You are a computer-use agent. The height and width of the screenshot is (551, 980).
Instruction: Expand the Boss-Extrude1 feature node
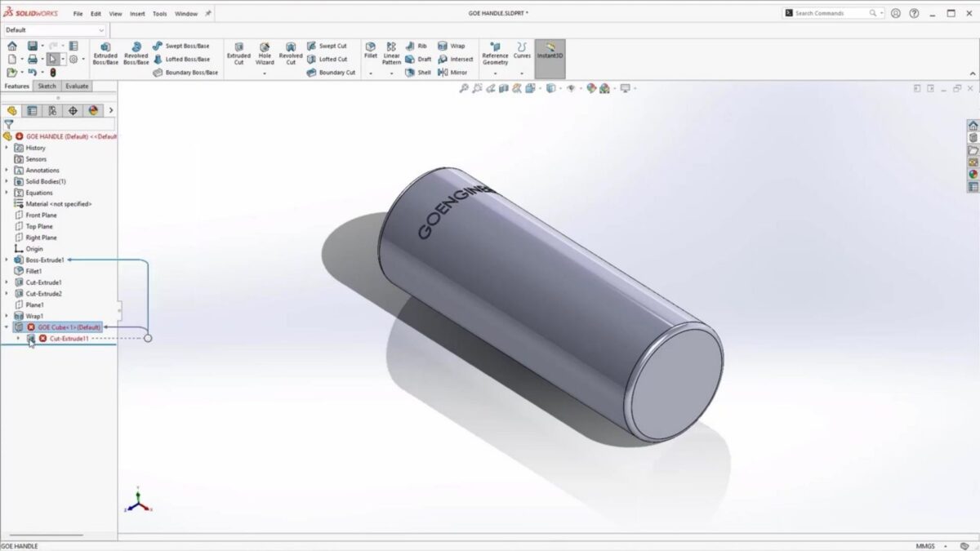tap(7, 260)
